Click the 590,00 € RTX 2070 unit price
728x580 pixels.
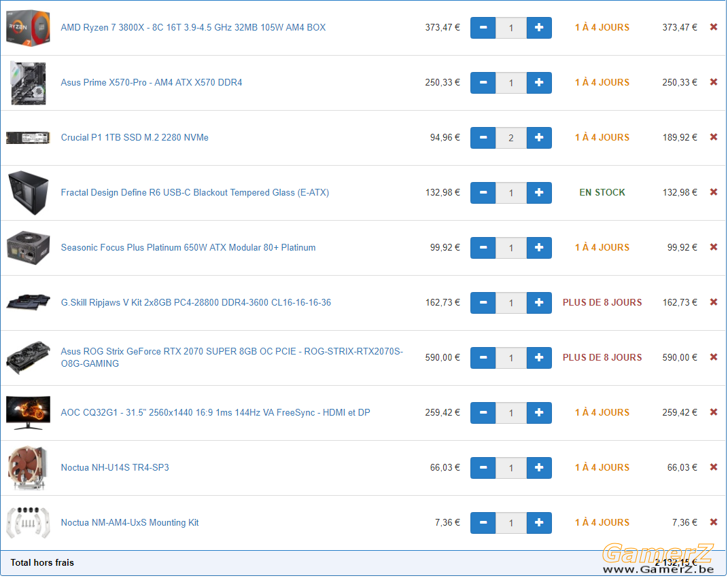(443, 357)
